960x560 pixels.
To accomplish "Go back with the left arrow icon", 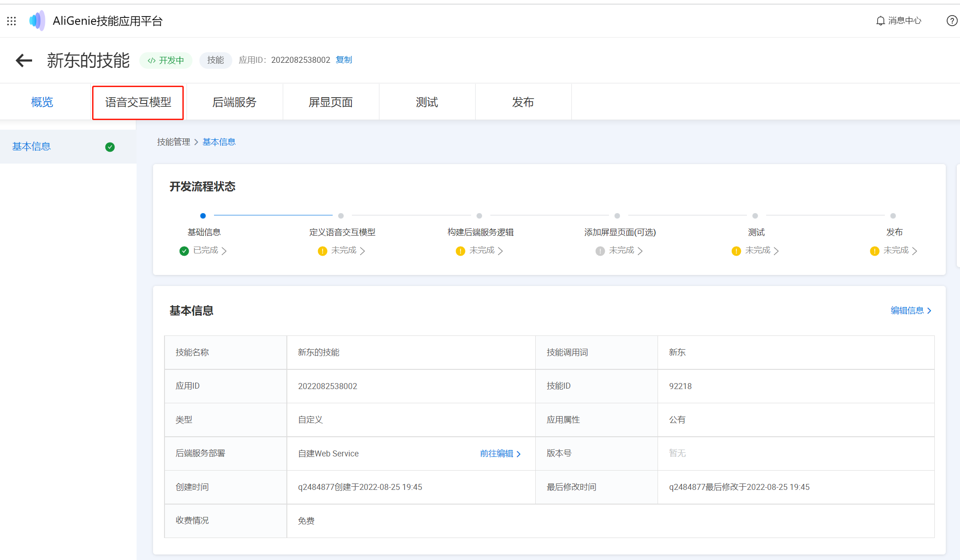I will point(24,60).
